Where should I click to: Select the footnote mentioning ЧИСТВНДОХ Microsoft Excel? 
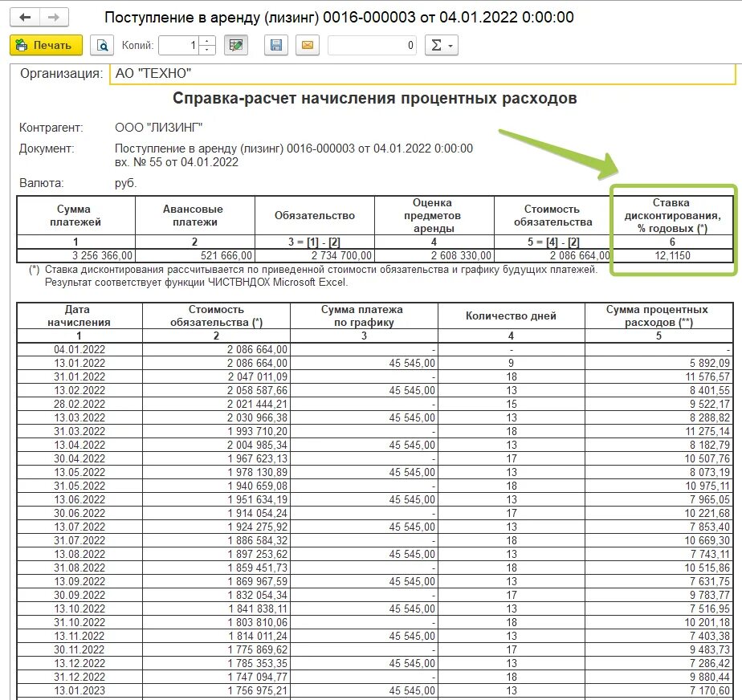click(197, 283)
